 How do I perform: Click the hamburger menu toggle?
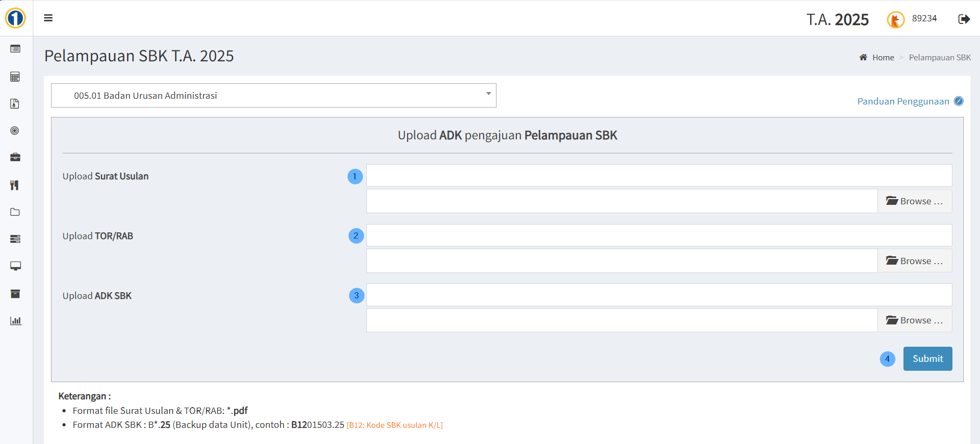pos(48,18)
